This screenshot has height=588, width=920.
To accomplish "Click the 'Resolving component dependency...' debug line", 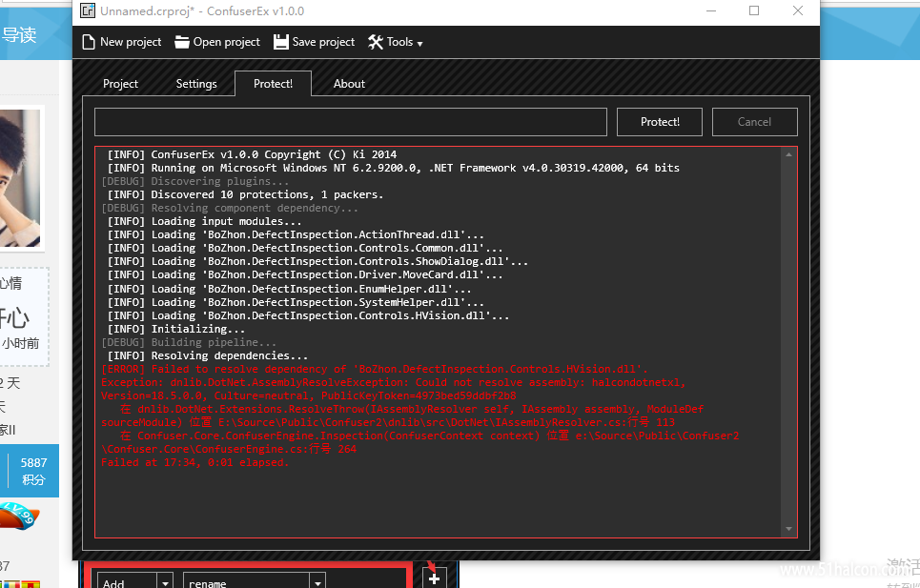I will coord(230,208).
